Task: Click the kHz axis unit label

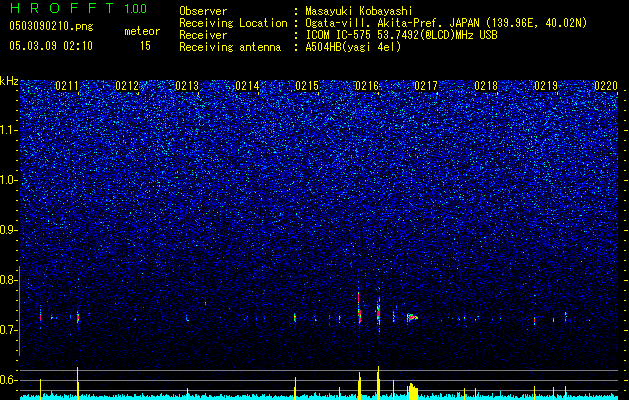Action: pyautogui.click(x=9, y=81)
